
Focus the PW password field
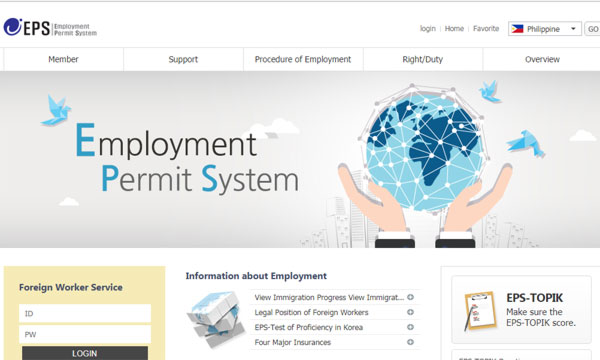85,334
